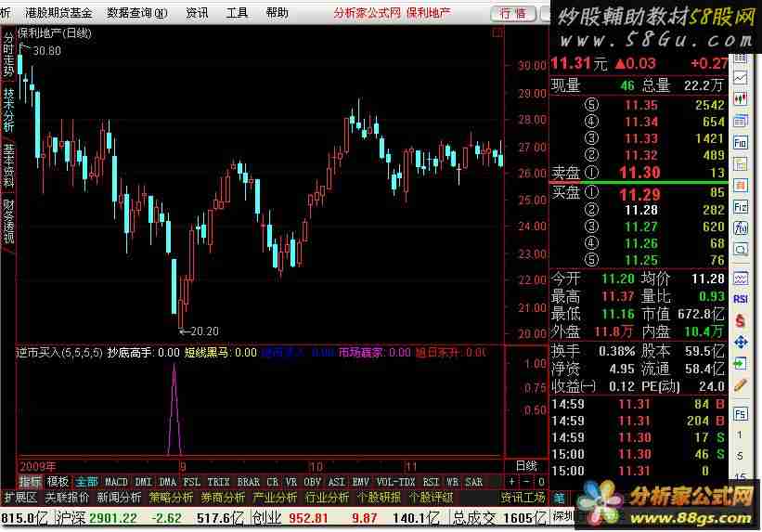Open the 帮助 menu

277,13
